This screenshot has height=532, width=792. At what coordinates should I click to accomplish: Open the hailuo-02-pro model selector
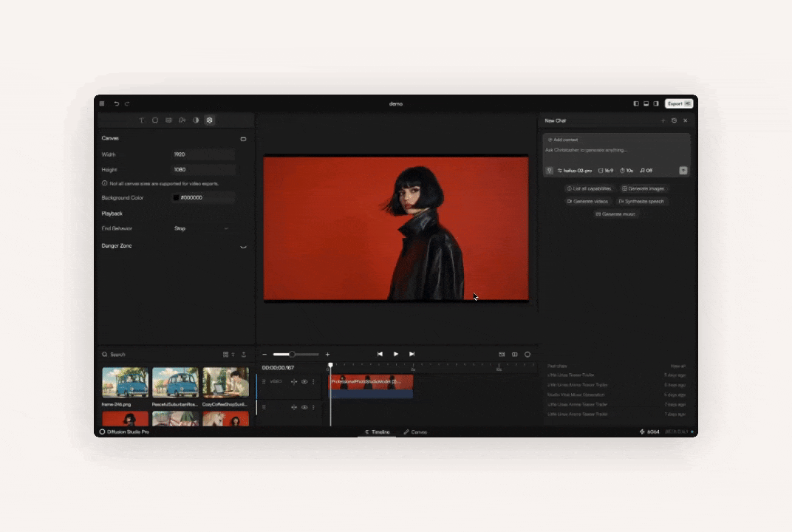(x=575, y=171)
